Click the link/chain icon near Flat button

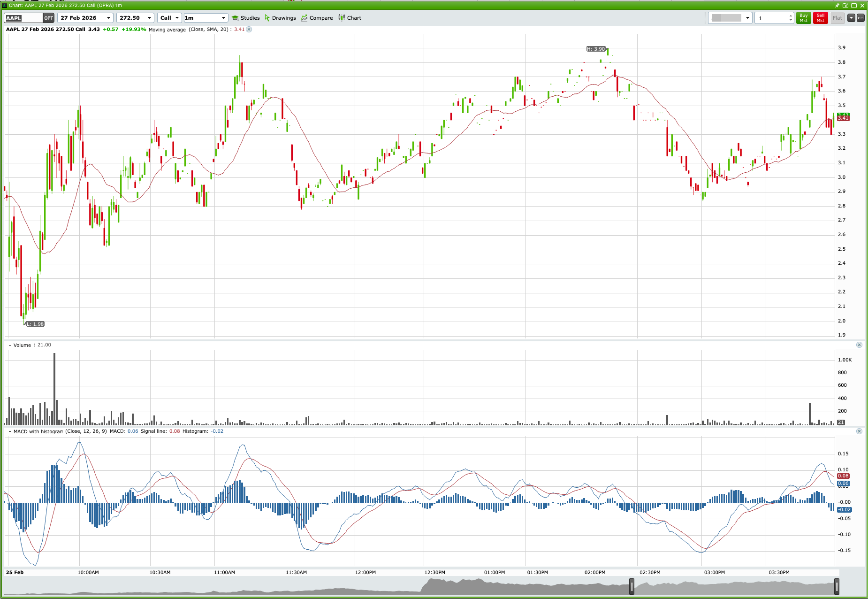coord(861,18)
